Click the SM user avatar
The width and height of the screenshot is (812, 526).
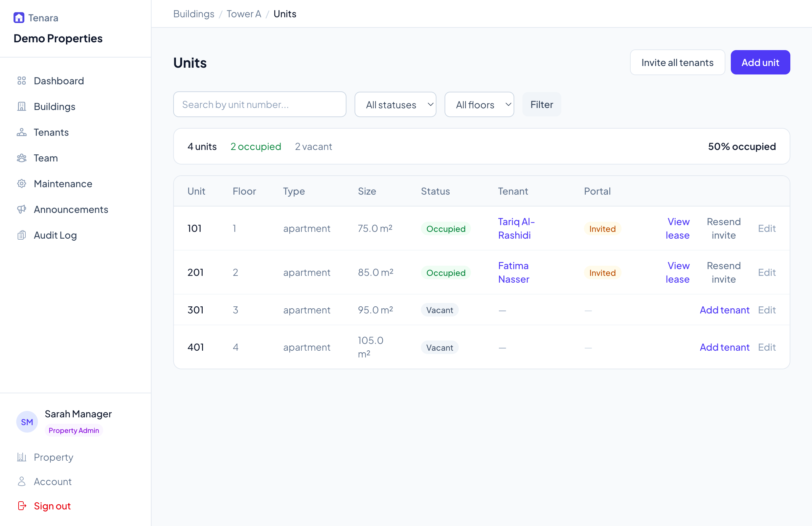pos(27,421)
